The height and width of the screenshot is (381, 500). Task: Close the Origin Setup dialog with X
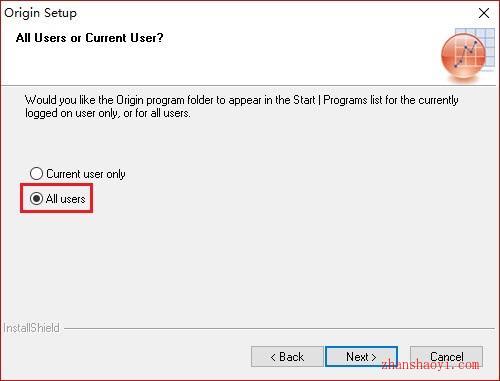coord(484,13)
